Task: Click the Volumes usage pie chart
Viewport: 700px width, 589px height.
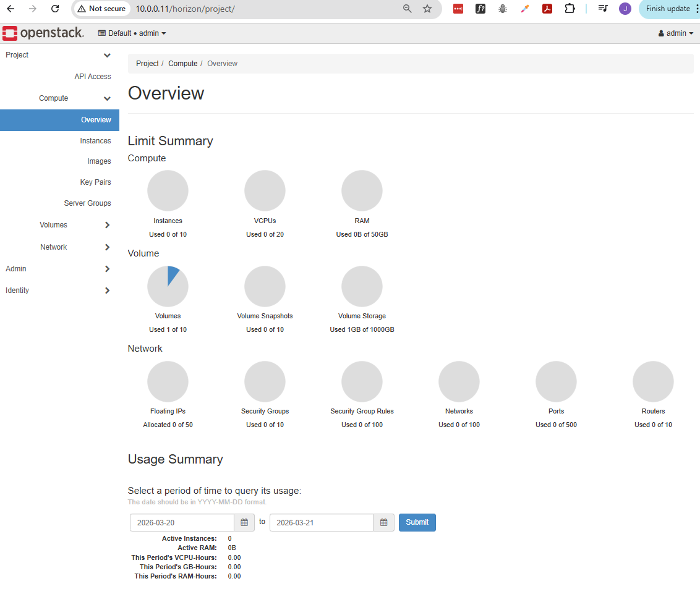Action: click(168, 287)
